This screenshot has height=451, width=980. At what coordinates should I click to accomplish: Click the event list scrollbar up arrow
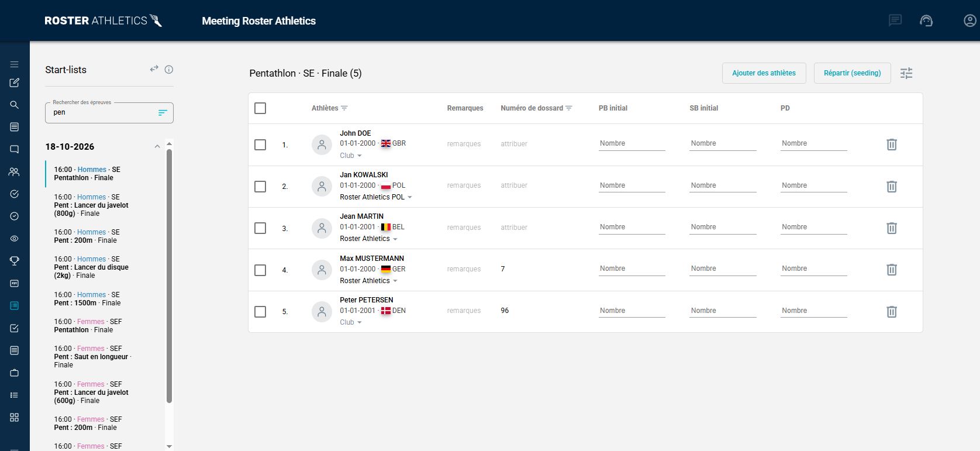coord(169,143)
